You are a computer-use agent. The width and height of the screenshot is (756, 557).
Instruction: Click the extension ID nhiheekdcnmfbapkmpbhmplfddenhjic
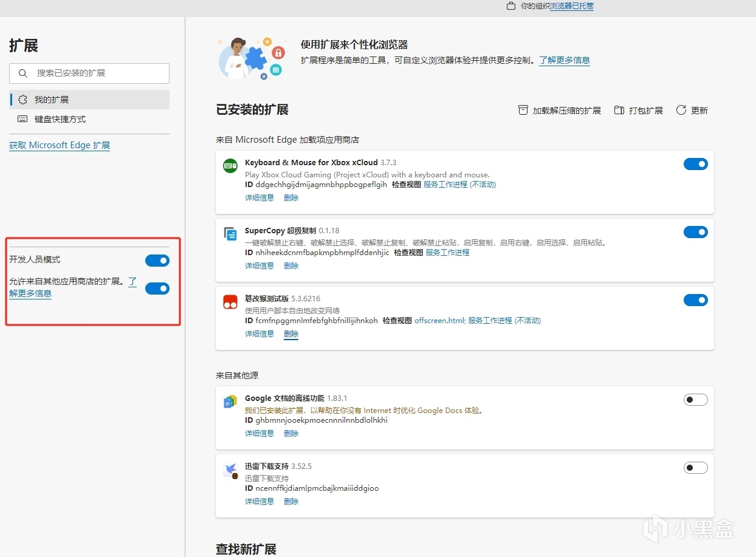click(322, 252)
